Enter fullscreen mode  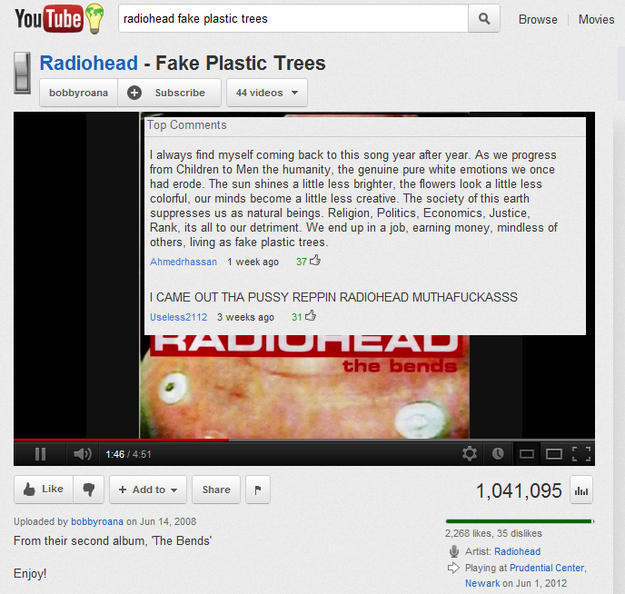(x=581, y=454)
